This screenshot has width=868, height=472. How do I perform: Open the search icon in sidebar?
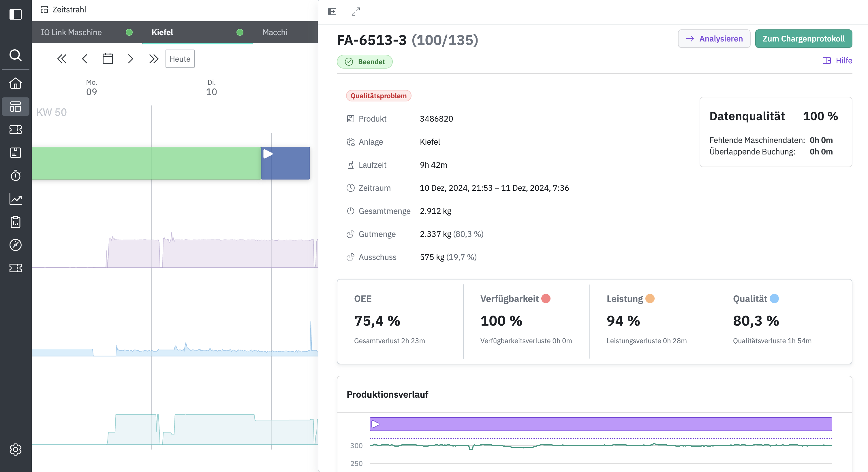click(16, 55)
